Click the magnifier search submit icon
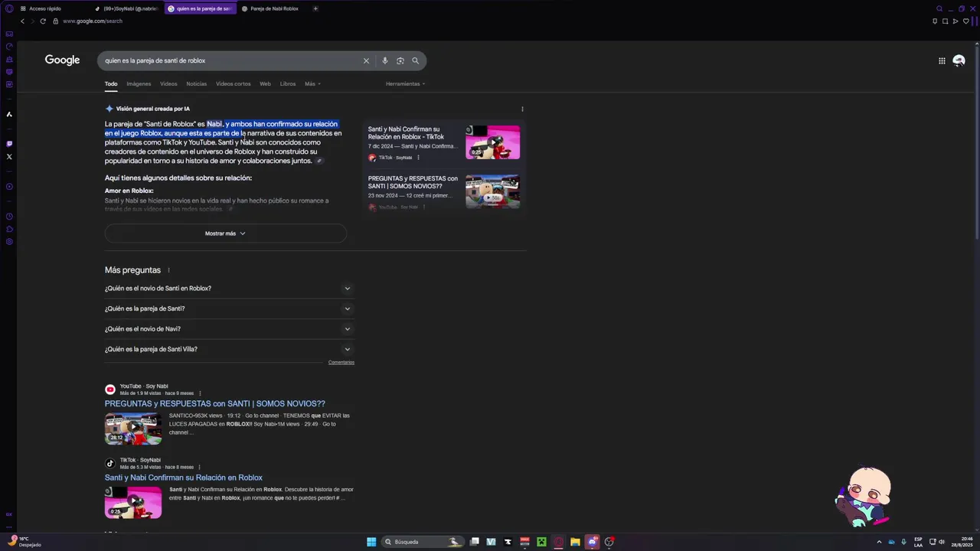 click(x=416, y=60)
